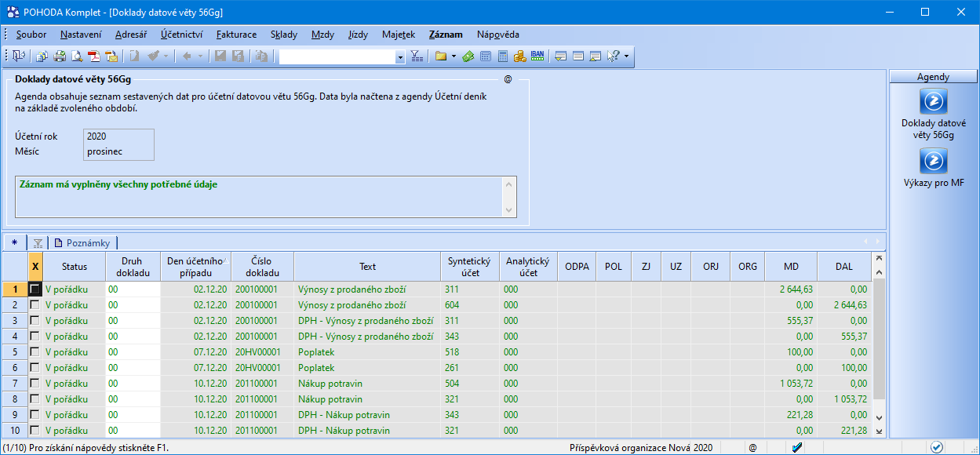Click down arrow in message box scrollbar
This screenshot has height=455, width=980.
(x=509, y=209)
